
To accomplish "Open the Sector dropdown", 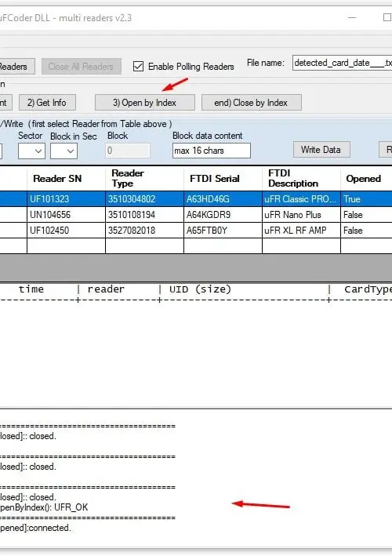I will pyautogui.click(x=31, y=151).
